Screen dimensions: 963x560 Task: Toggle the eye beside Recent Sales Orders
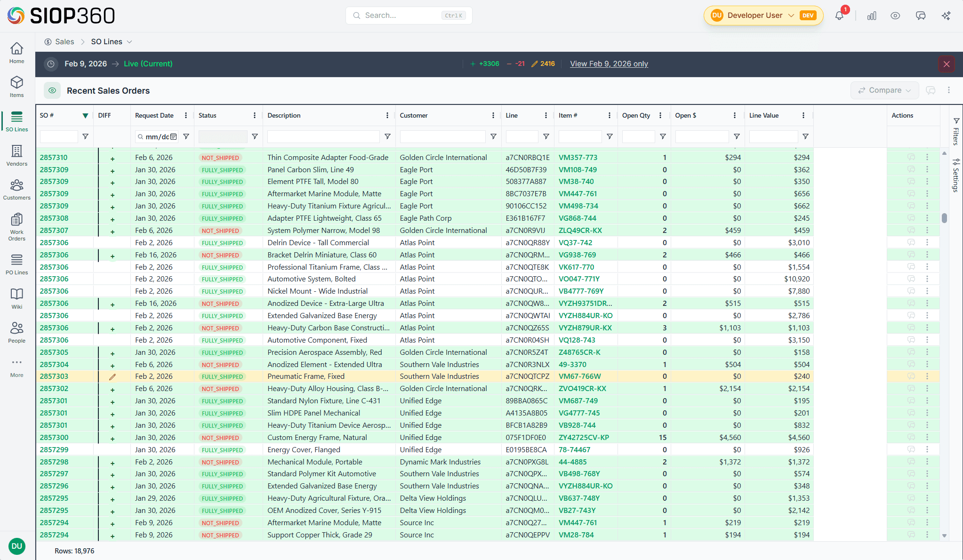coord(52,90)
